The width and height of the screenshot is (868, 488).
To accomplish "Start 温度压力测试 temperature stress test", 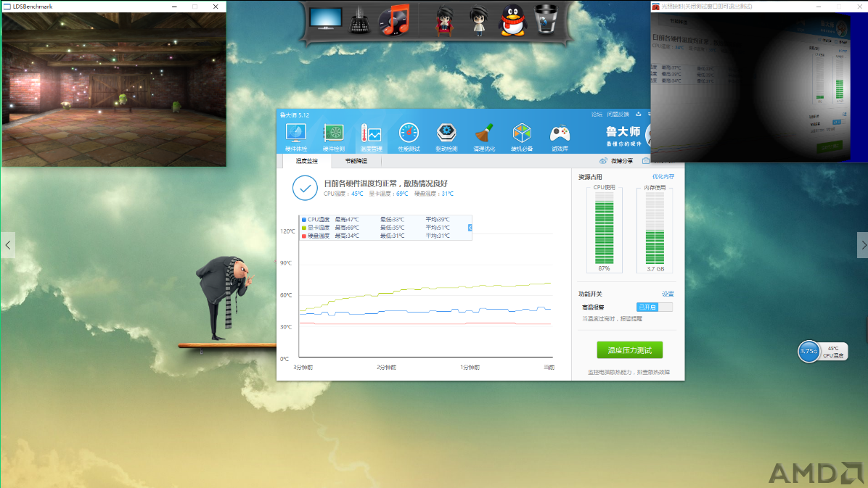I will [x=629, y=350].
